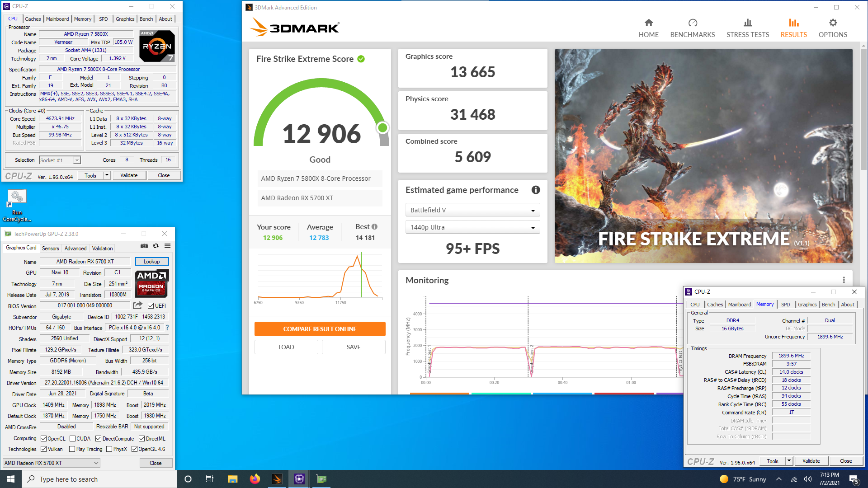Toggle the DirectML checkbox
The image size is (868, 488).
(x=142, y=439)
